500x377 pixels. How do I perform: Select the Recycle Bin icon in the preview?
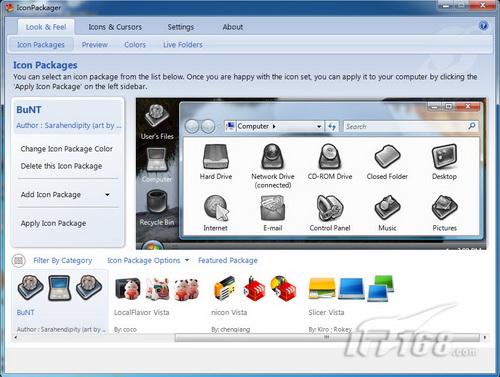tap(156, 201)
